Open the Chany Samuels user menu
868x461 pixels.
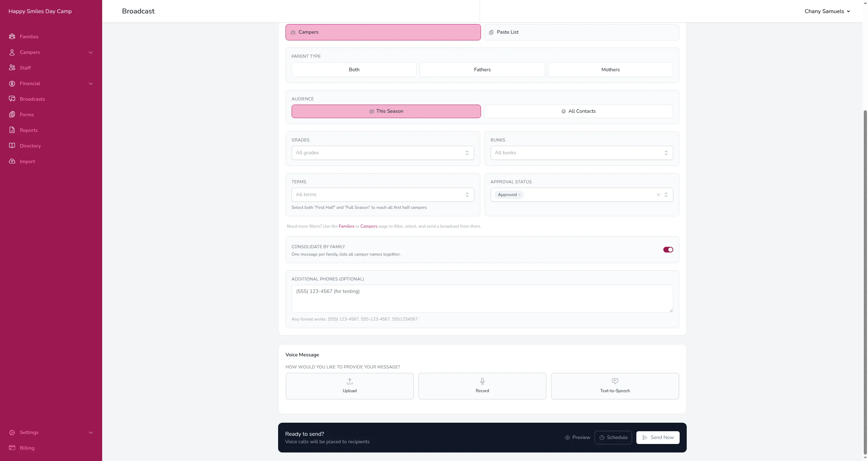click(827, 11)
